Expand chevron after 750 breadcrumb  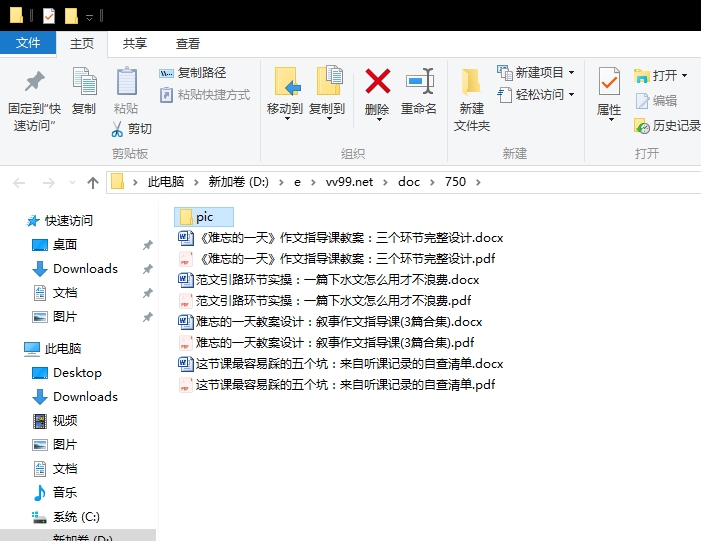(x=478, y=182)
